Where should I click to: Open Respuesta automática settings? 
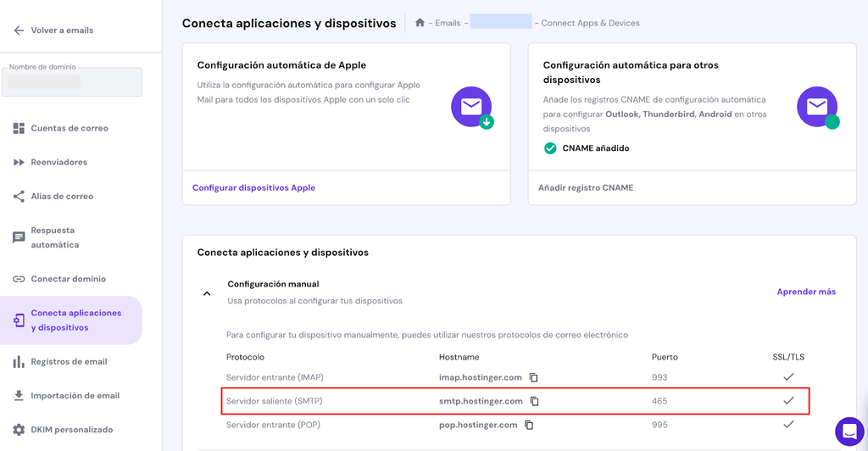(x=53, y=237)
